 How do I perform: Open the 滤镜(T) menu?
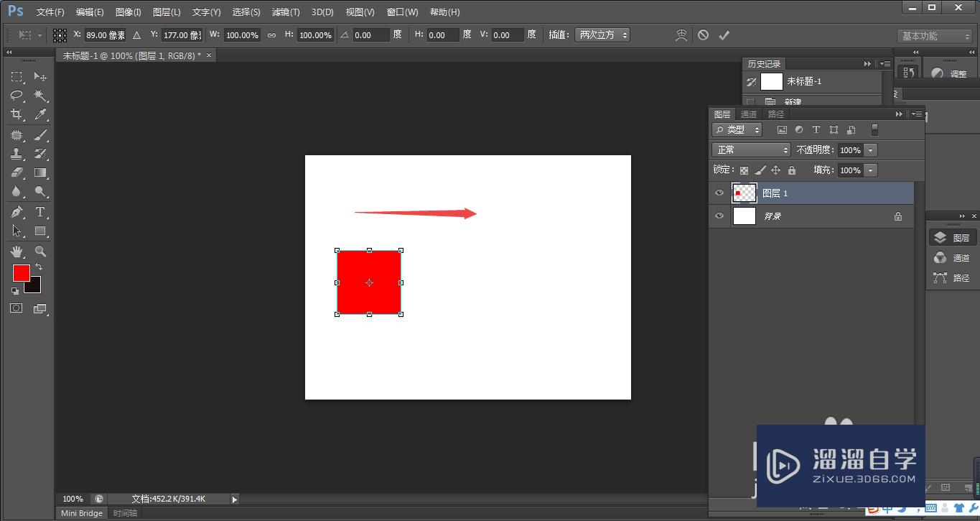[286, 12]
